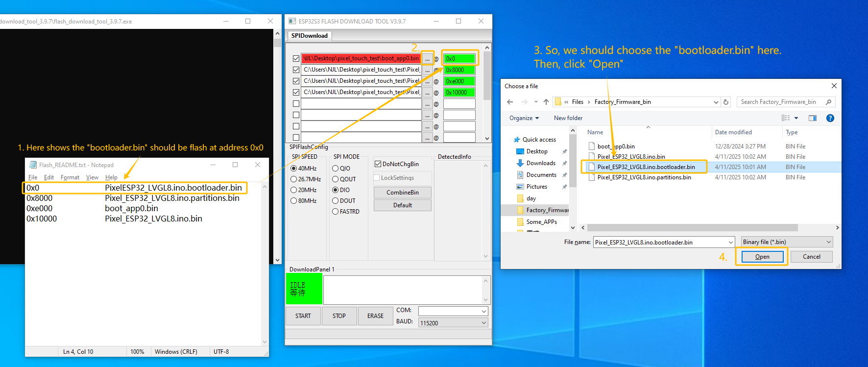Refresh the Factory_Firmware_bin folder listing
This screenshot has width=868, height=367.
(726, 102)
